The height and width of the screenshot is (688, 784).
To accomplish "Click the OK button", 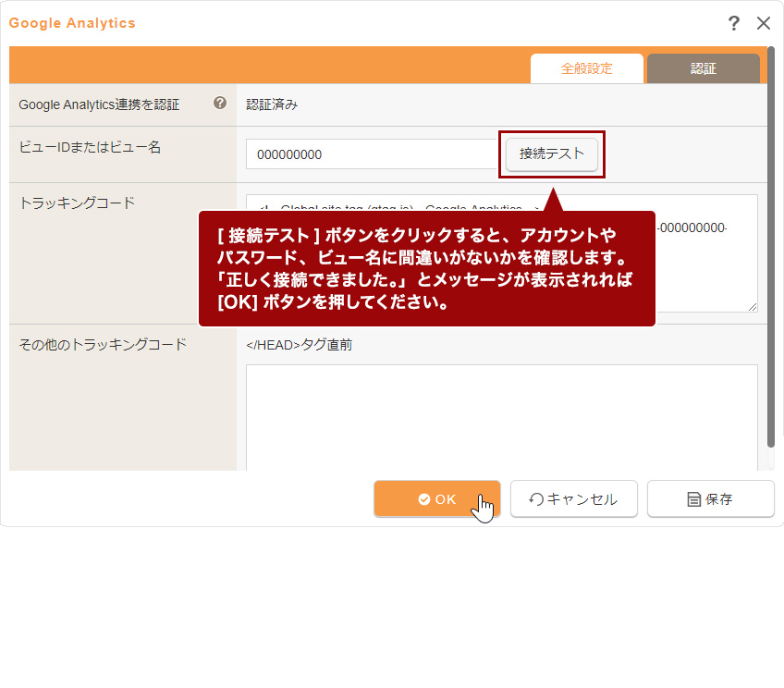I will coord(437,499).
